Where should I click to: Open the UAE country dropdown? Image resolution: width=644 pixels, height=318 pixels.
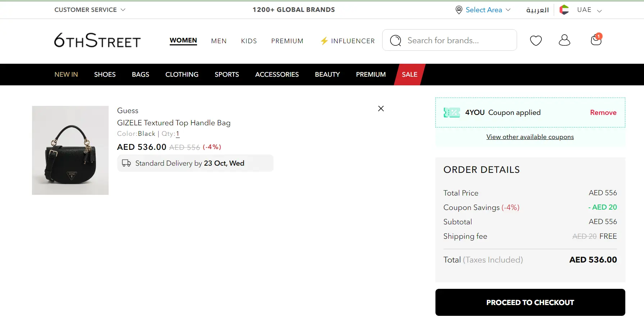point(589,10)
